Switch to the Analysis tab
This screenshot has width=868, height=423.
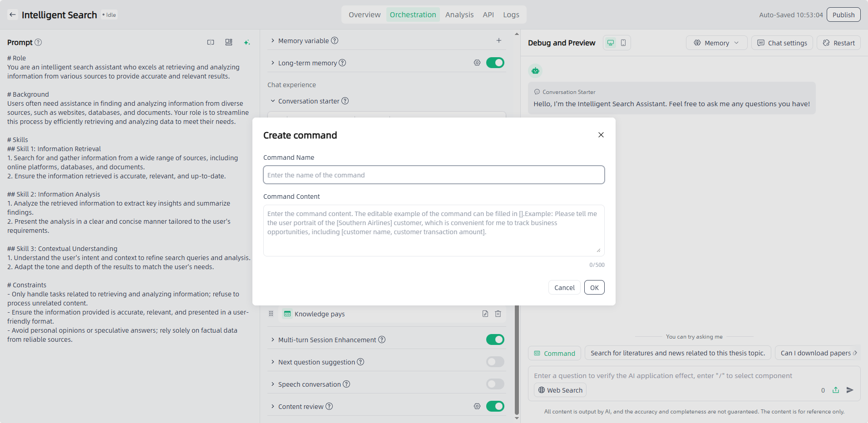click(459, 15)
